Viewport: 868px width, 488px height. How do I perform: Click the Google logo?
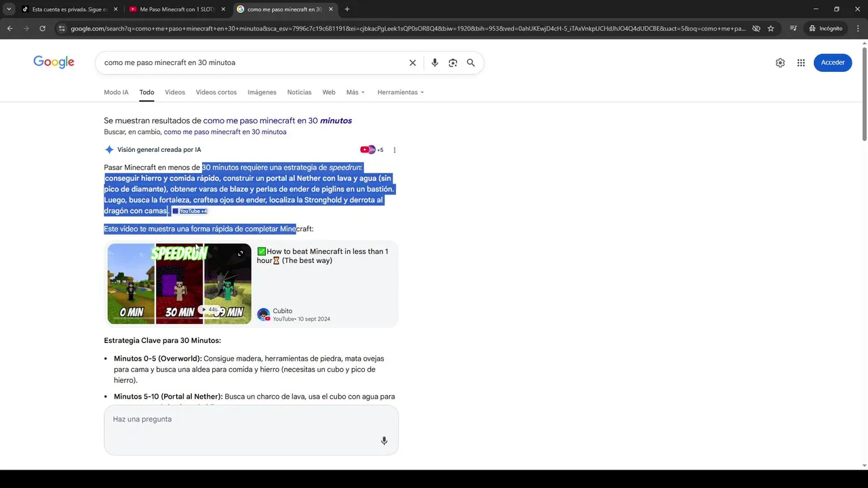click(x=54, y=62)
